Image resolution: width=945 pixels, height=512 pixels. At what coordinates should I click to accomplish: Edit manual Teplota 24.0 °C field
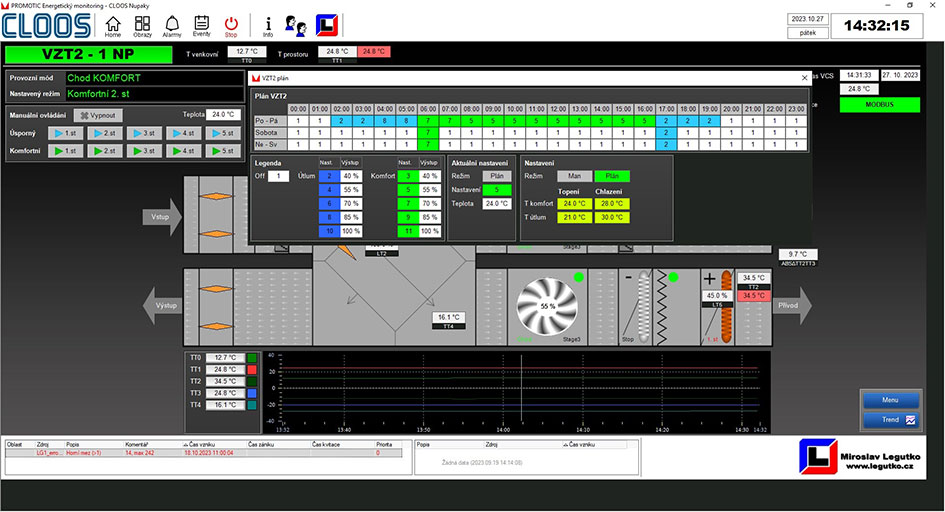point(224,115)
